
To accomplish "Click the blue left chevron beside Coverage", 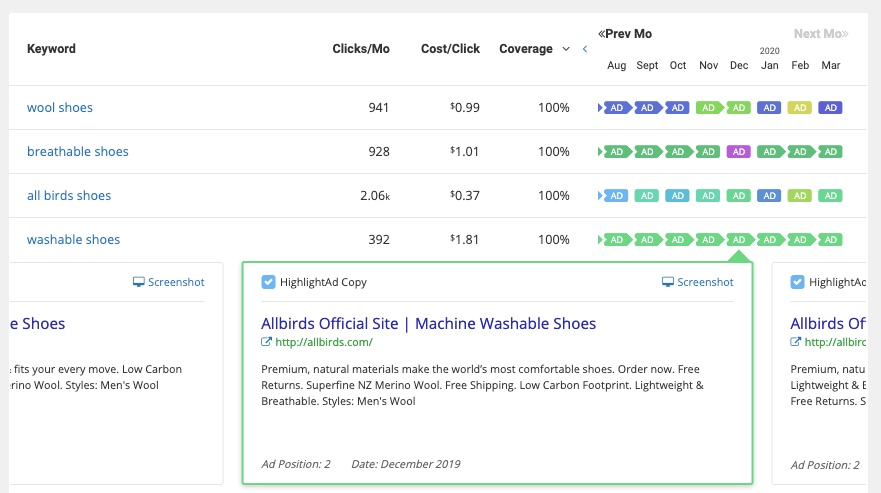I will click(585, 49).
